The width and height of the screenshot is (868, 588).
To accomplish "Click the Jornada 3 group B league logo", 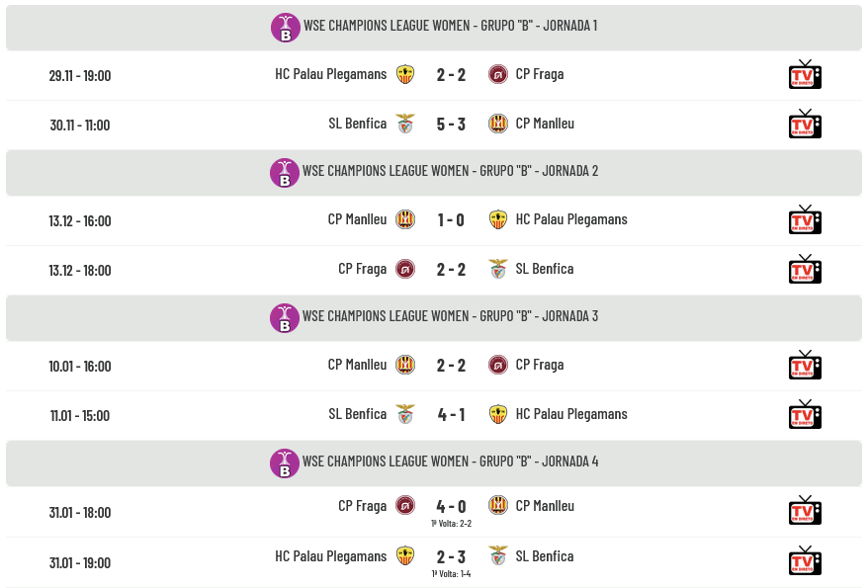I will (x=285, y=317).
